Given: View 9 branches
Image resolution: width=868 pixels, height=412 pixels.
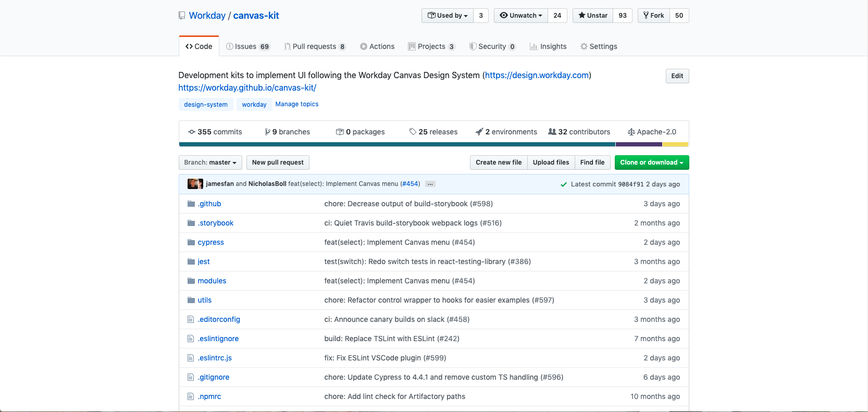Looking at the screenshot, I should click(287, 132).
